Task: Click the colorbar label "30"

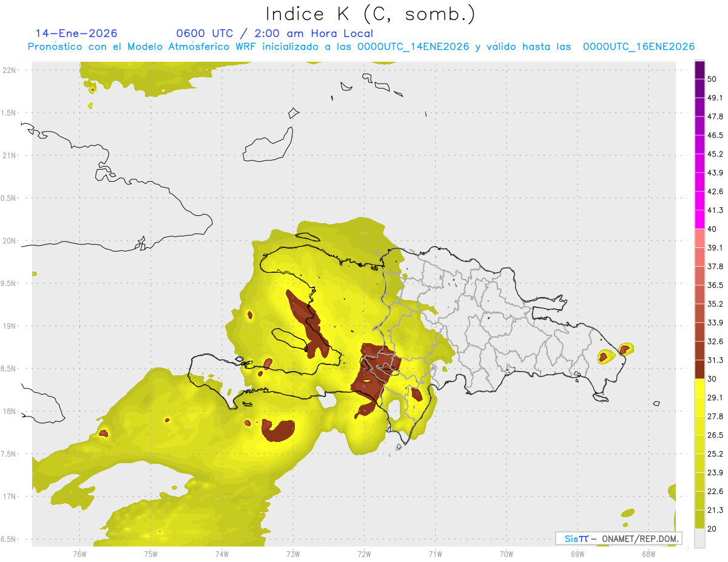Action: 712,379
